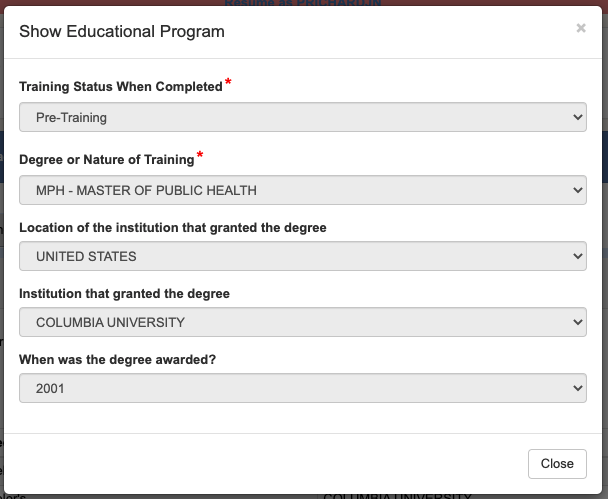Click the chevron arrow on the UNITED STATES select

576,256
